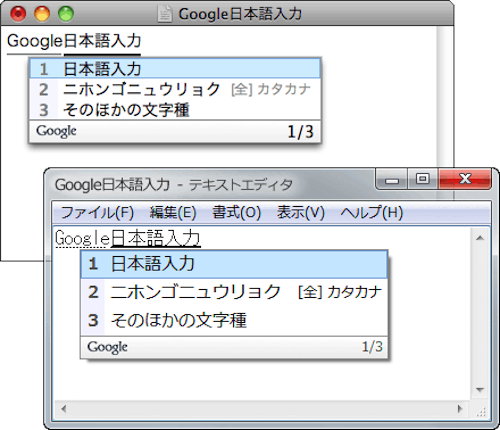Image resolution: width=500 pixels, height=430 pixels.
Task: Open the 書式(O) menu
Action: click(237, 212)
